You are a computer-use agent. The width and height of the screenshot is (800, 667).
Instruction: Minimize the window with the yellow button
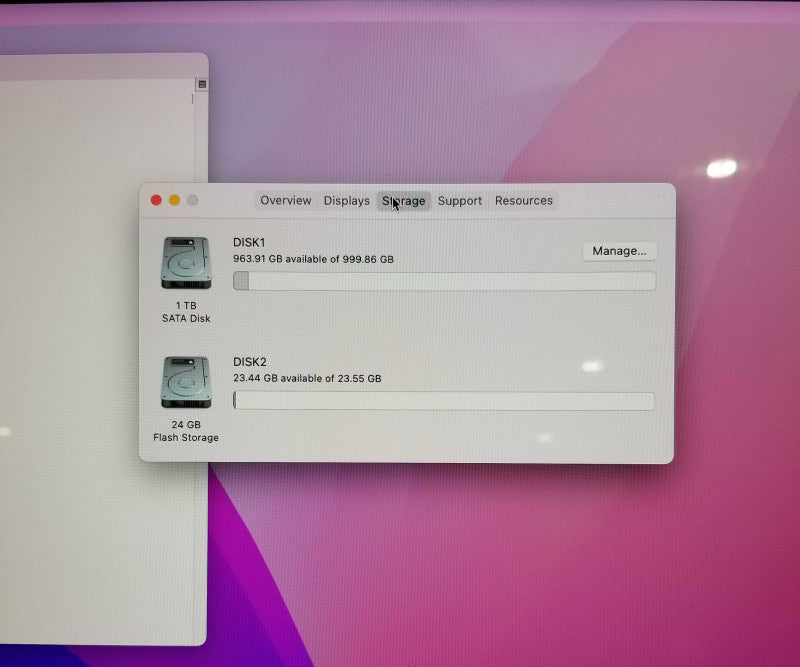174,200
